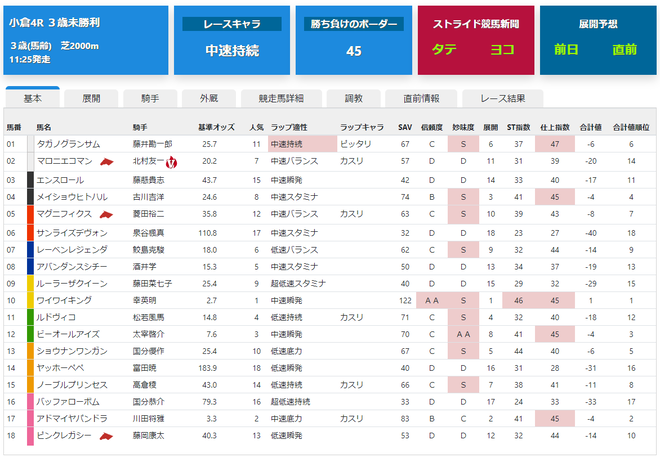Screen dimensions: 660x458
Task: Click red horse icon beside ピンクレガシー
Action: 106,437
